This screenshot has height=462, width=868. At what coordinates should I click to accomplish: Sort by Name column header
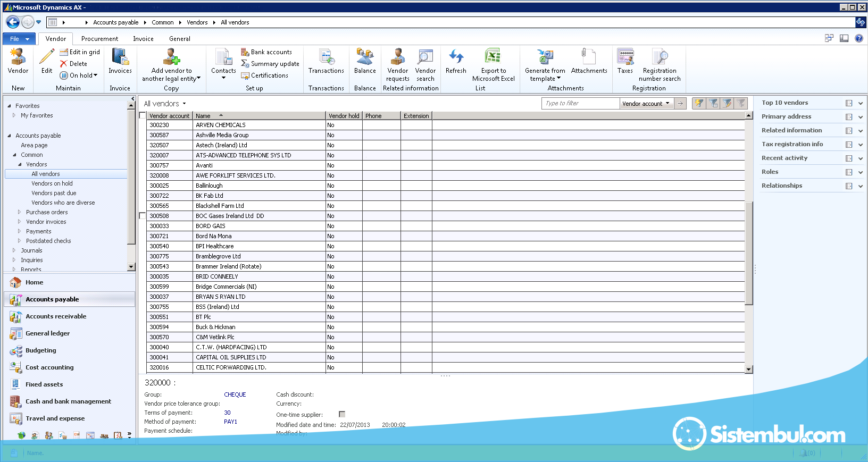(258, 116)
